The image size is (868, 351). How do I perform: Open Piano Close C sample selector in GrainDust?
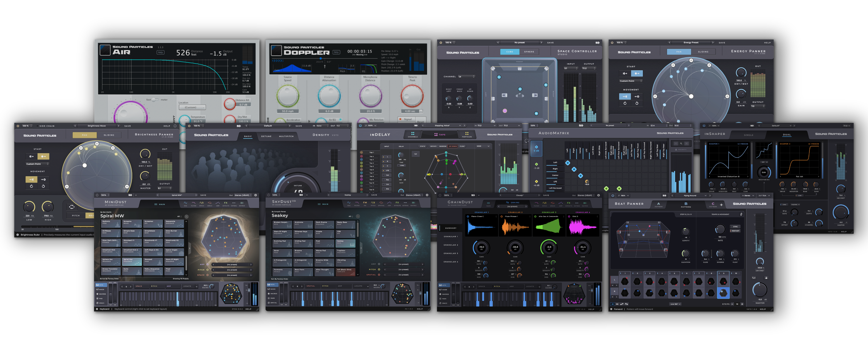pyautogui.click(x=483, y=216)
